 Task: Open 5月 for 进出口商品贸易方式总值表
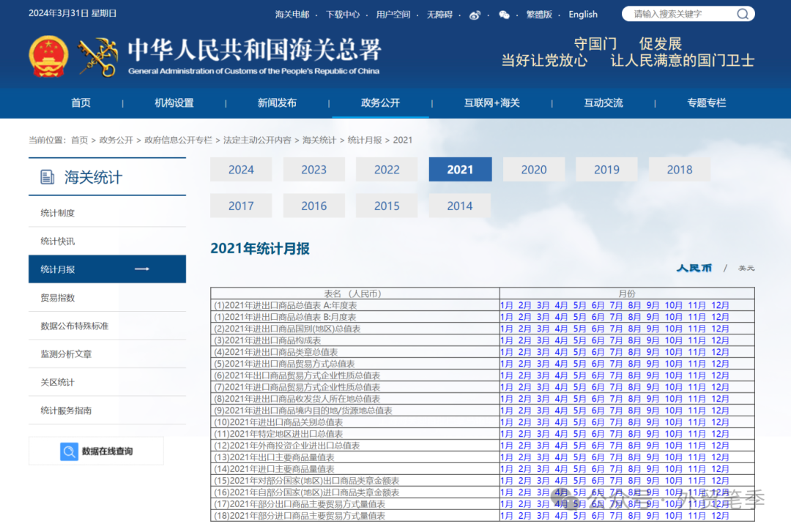click(579, 364)
